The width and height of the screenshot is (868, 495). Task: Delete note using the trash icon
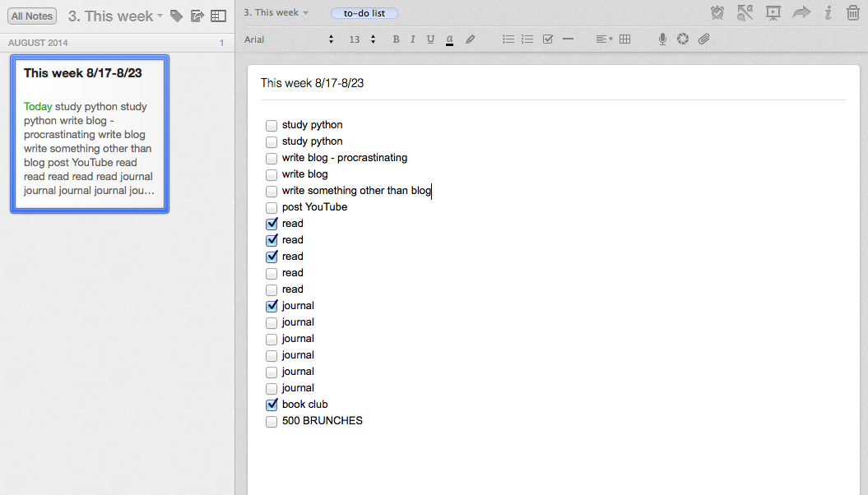[x=852, y=13]
